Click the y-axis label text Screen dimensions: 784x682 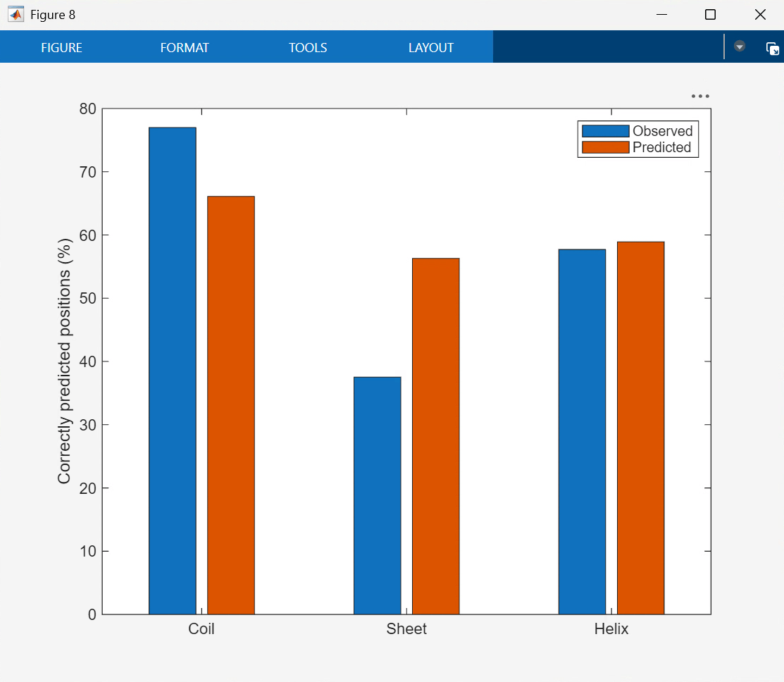click(x=65, y=361)
